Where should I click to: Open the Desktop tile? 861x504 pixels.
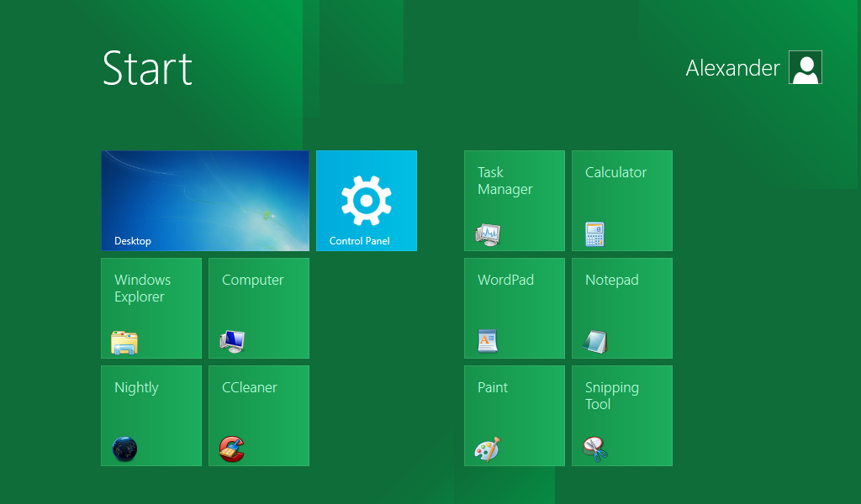(x=205, y=201)
